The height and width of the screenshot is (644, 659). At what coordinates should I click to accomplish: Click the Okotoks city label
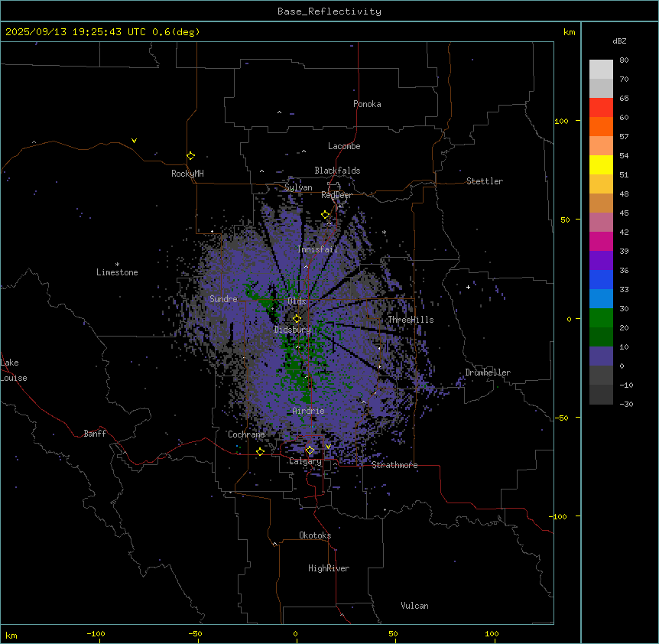pyautogui.click(x=315, y=535)
